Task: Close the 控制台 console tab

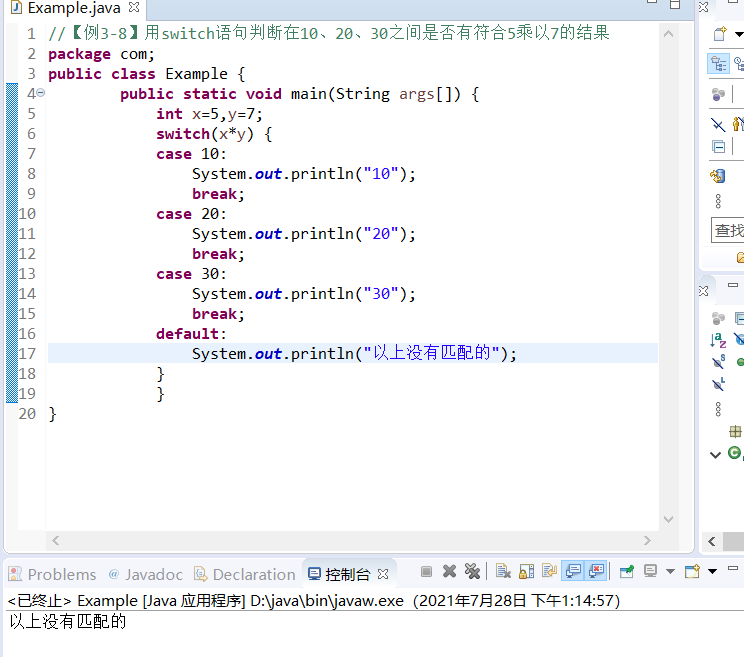Action: (383, 574)
